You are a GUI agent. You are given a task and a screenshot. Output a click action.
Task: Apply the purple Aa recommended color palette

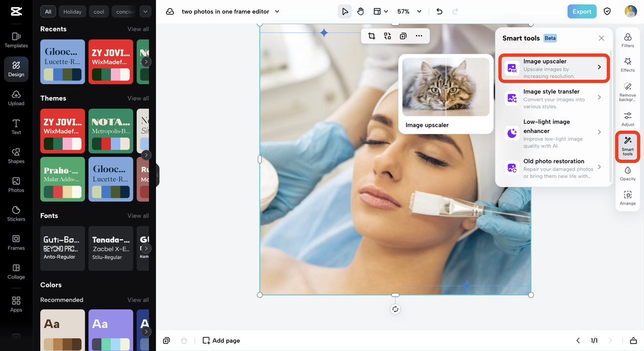tap(111, 330)
